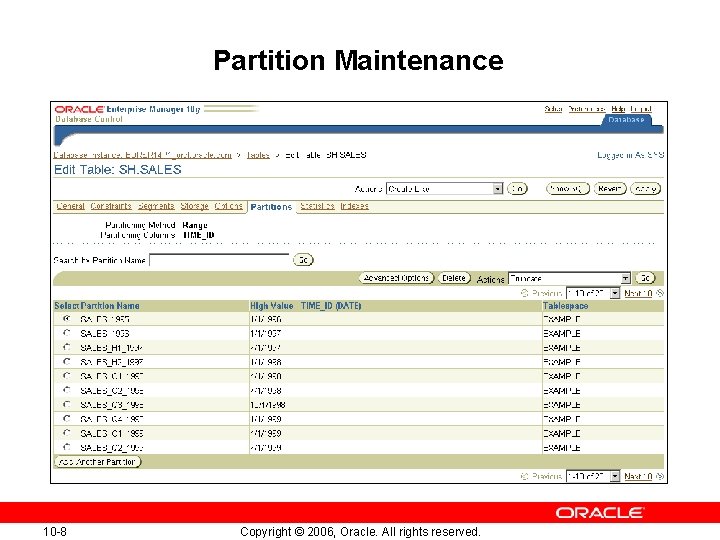Click the Delete partition button
The height and width of the screenshot is (540, 720).
coord(454,278)
